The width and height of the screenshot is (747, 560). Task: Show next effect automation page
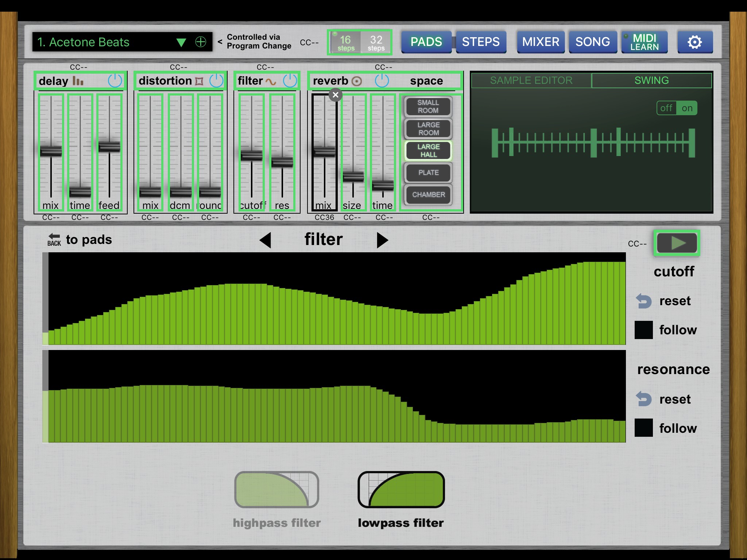[x=382, y=241]
